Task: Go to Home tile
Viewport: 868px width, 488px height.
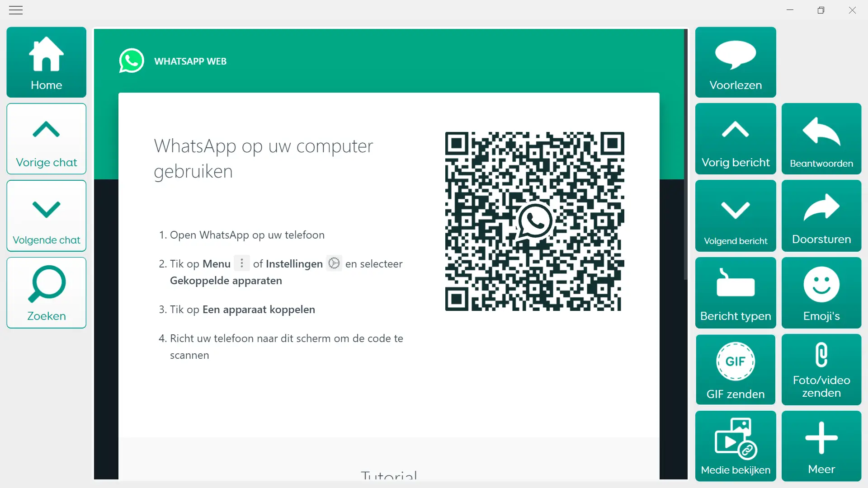Action: tap(47, 62)
